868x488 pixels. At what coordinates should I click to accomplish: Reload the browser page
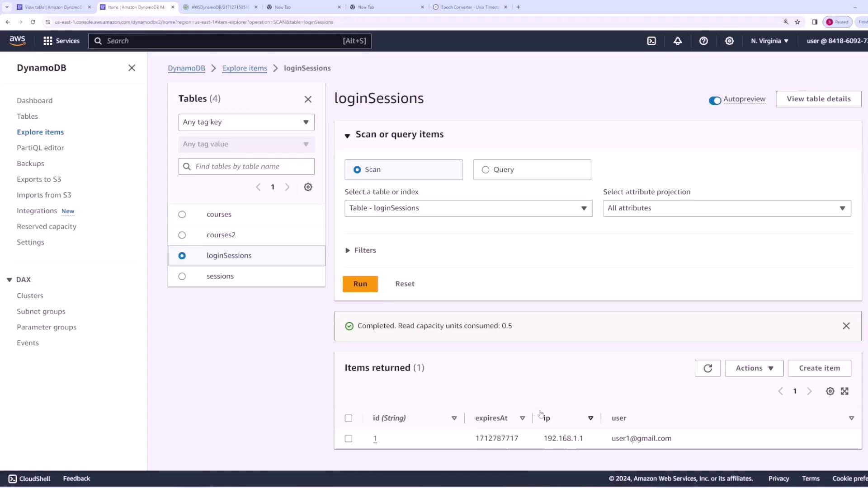click(x=33, y=22)
